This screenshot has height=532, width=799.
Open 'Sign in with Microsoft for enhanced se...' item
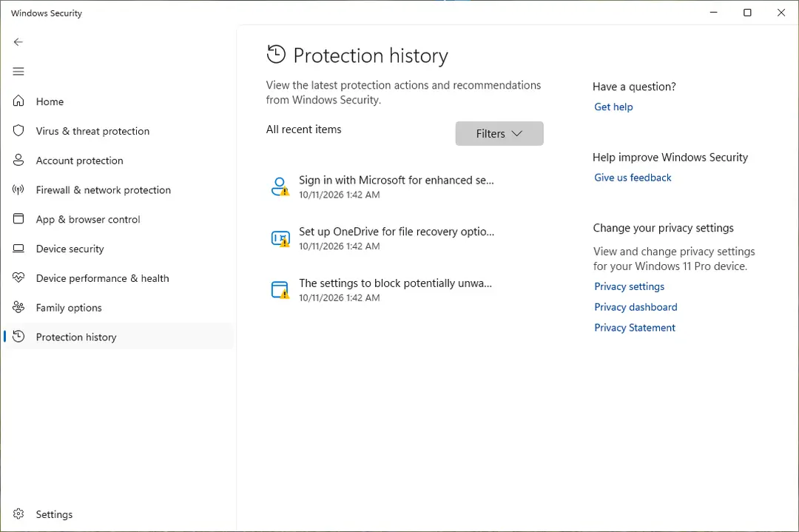(x=405, y=186)
